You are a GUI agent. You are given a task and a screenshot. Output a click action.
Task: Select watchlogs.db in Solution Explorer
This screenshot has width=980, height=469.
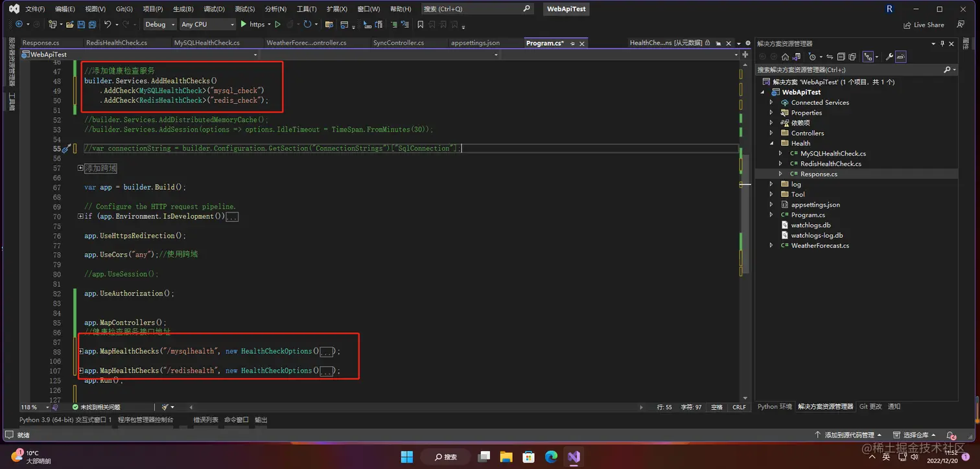(810, 225)
